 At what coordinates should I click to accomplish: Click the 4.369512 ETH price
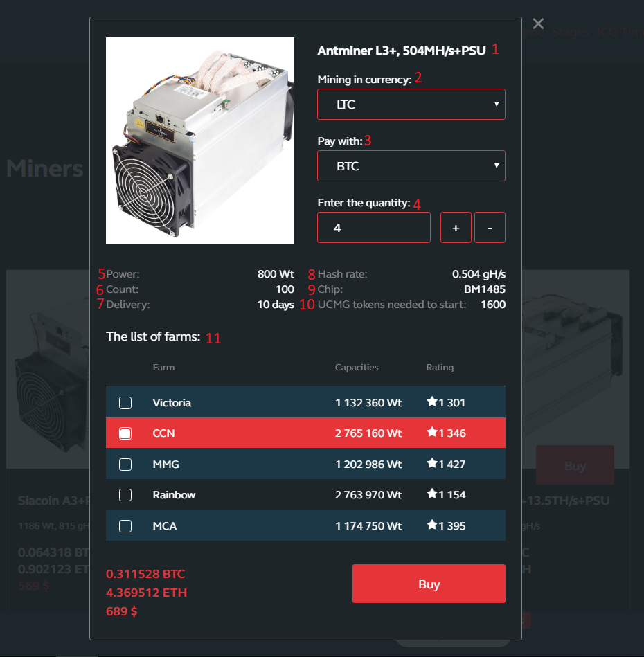click(x=146, y=593)
